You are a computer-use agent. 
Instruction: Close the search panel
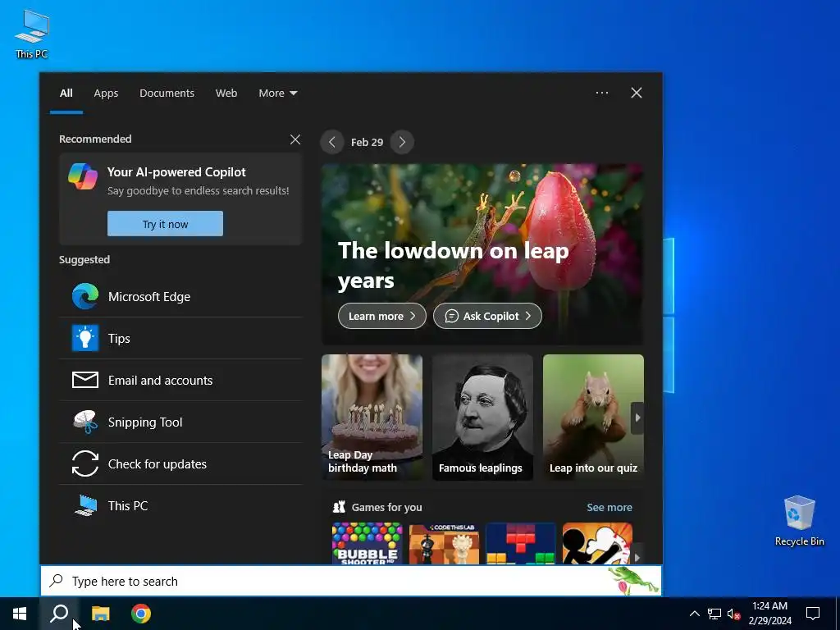[x=637, y=93]
